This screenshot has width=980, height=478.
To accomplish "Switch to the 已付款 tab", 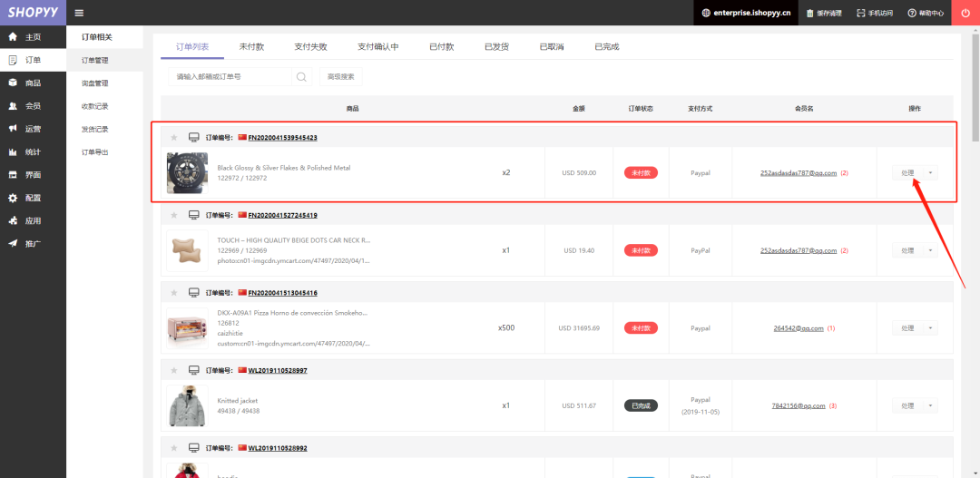I will pos(441,47).
